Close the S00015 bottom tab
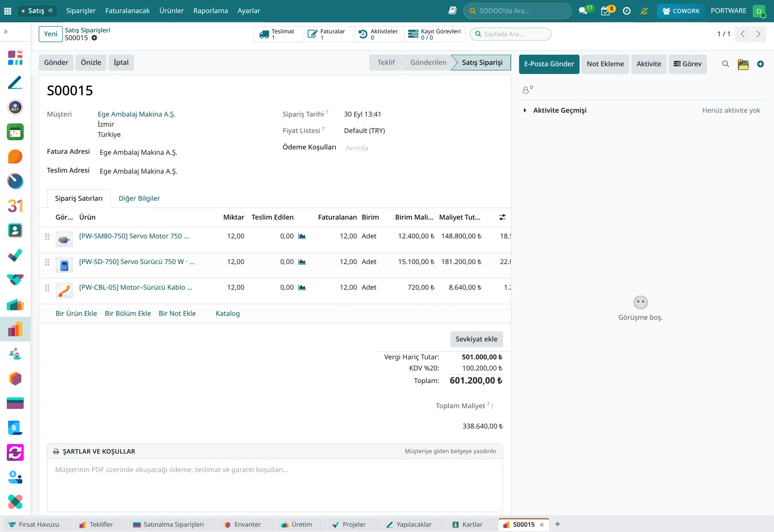 pyautogui.click(x=542, y=525)
